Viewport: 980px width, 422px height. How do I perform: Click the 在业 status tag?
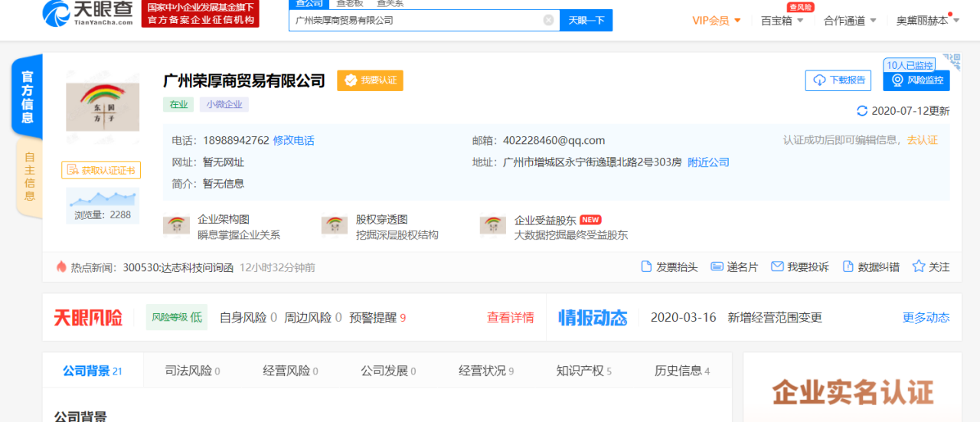tap(178, 104)
